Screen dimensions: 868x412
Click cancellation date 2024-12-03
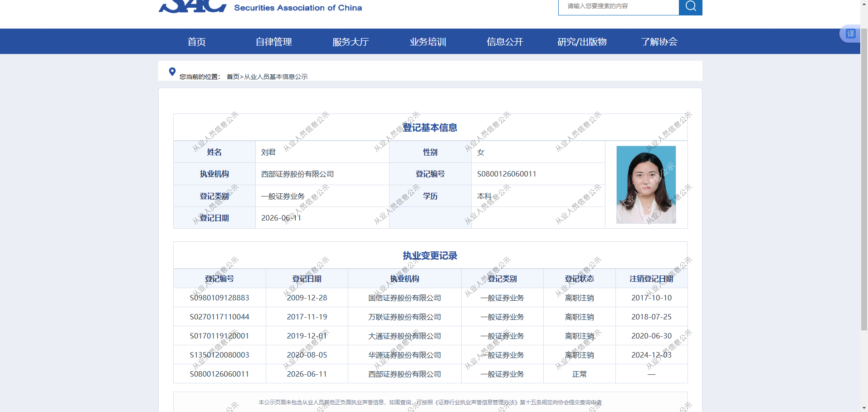tap(652, 355)
